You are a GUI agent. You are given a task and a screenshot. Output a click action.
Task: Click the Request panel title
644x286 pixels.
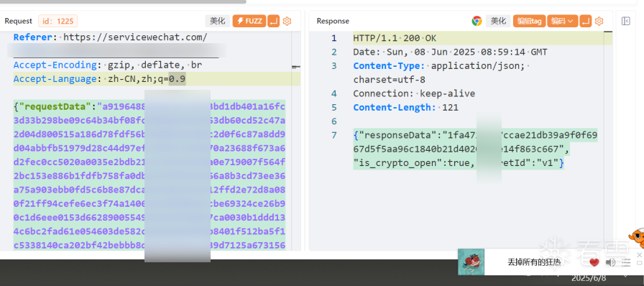tap(19, 21)
